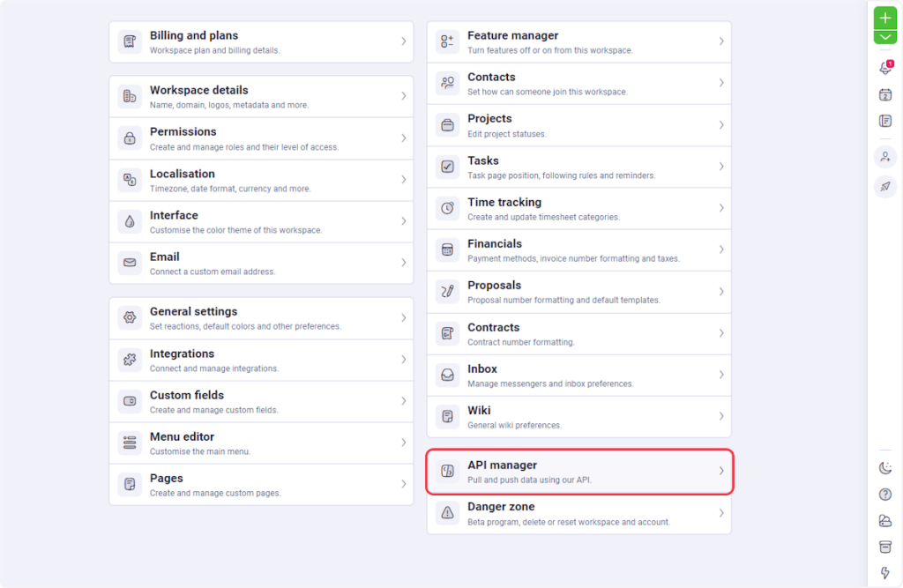
Task: Click the Permissions lock icon
Action: pos(130,138)
